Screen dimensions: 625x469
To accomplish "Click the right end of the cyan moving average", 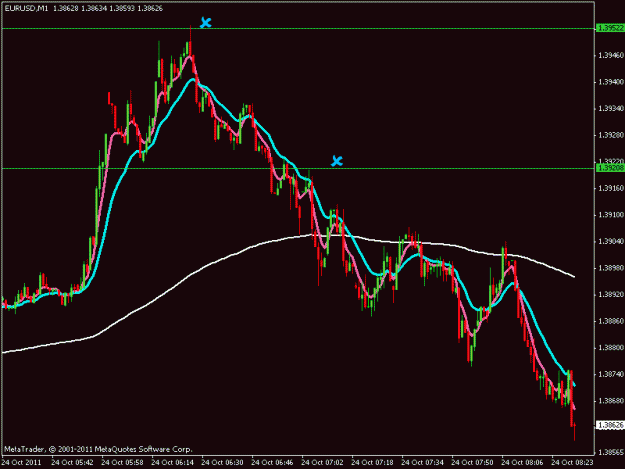I will pos(574,384).
